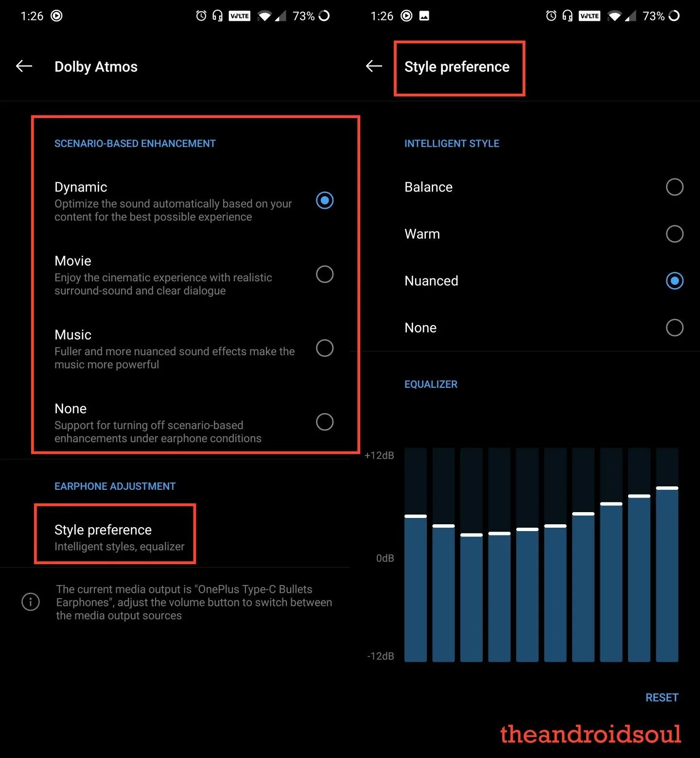The width and height of the screenshot is (700, 758).
Task: Tap the alarm icon in left status bar
Action: point(201,16)
